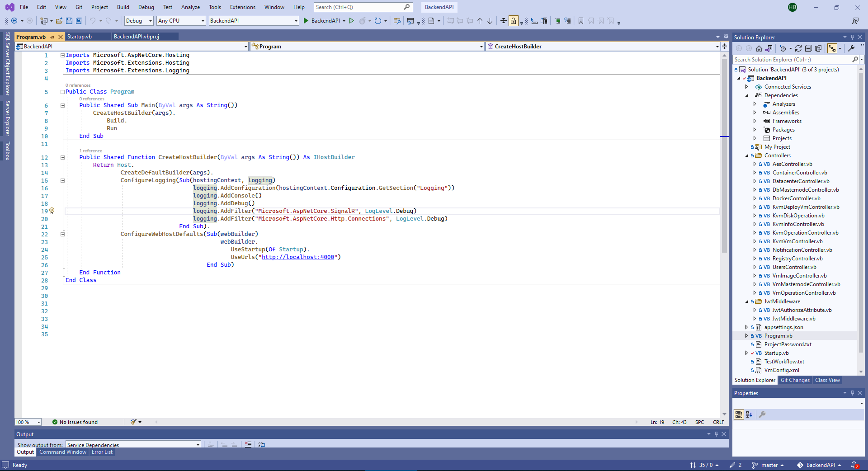Screen dimensions: 868x471
Task: Open zoom level 100 % dropdown
Action: [x=28, y=422]
